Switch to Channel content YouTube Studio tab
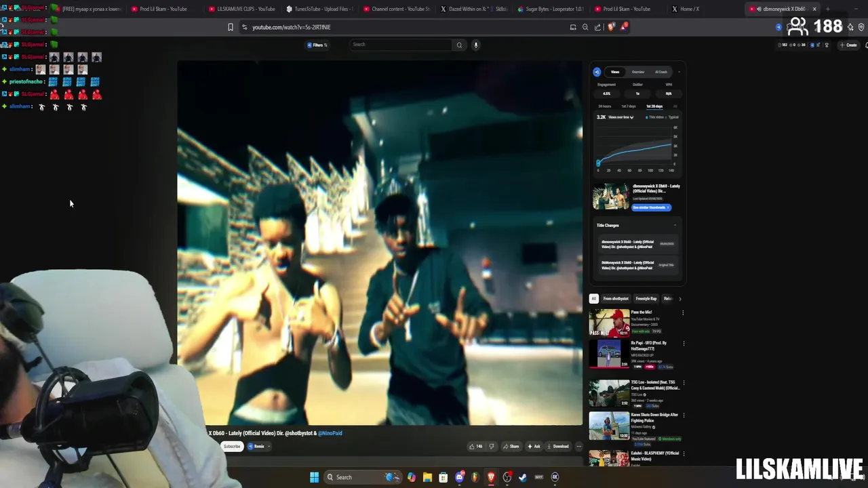 (397, 9)
